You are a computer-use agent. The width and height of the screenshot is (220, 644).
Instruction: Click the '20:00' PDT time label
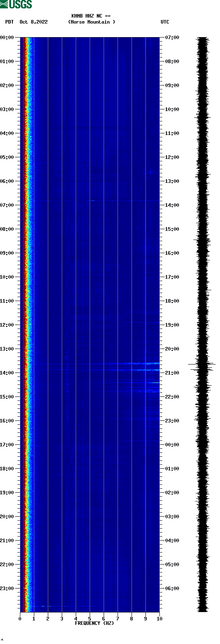pos(7,517)
